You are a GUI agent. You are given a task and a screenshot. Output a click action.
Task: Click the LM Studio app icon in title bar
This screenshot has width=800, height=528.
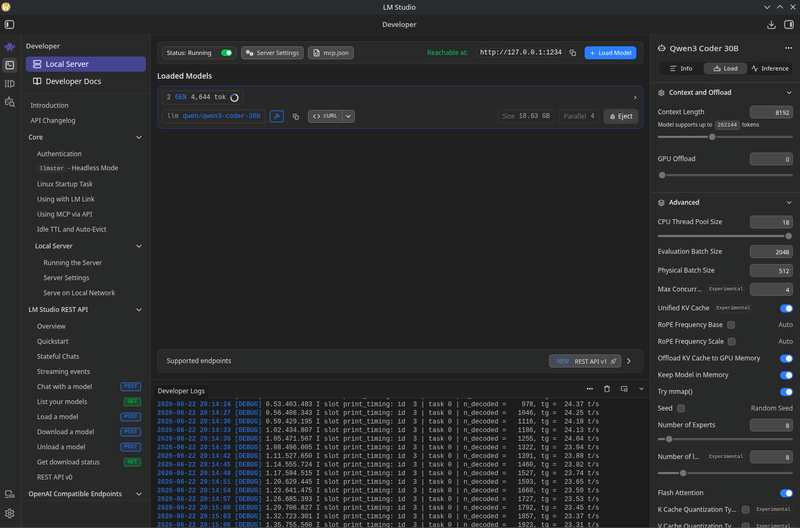[6, 7]
